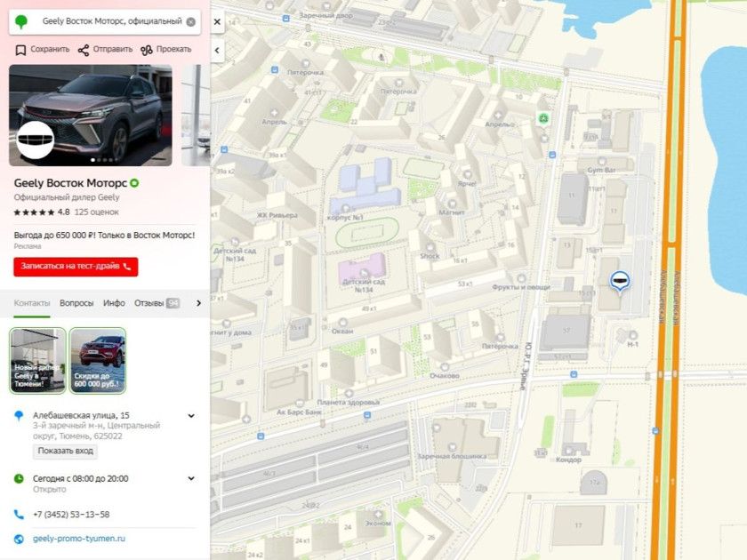This screenshot has height=560, width=747.
Task: Click the Gym Bar label on map
Action: (x=601, y=170)
